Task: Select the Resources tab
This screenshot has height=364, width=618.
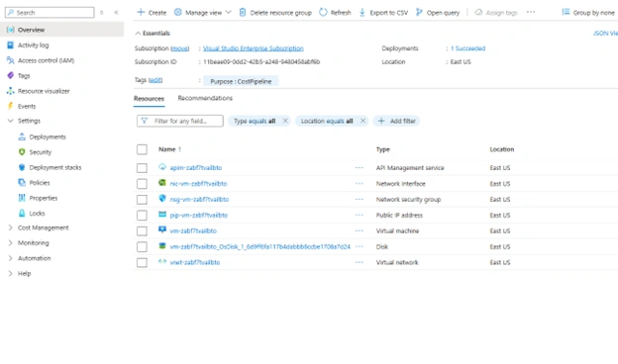Action: click(149, 98)
